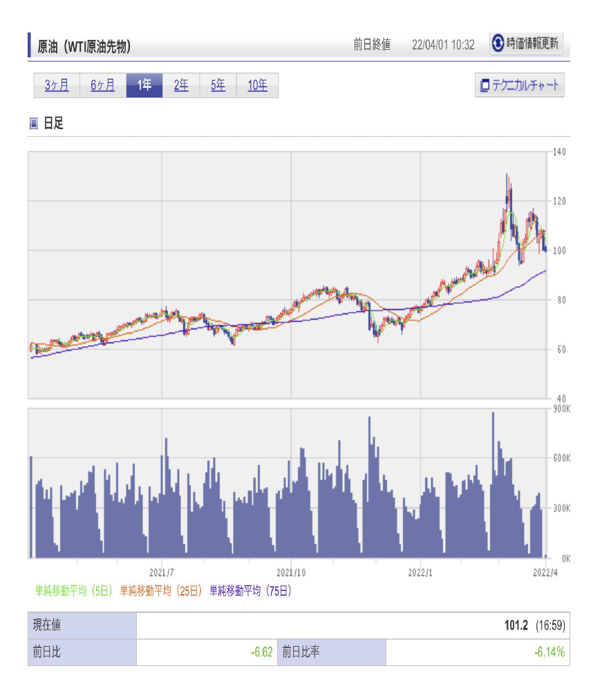Open テクニカルチャート via its text label

point(525,86)
